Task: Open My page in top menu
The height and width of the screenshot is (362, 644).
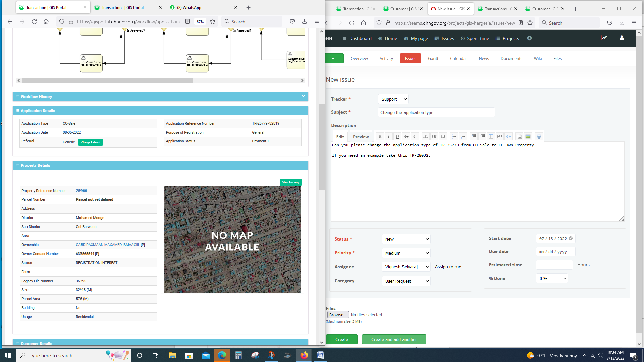Action: click(x=416, y=38)
